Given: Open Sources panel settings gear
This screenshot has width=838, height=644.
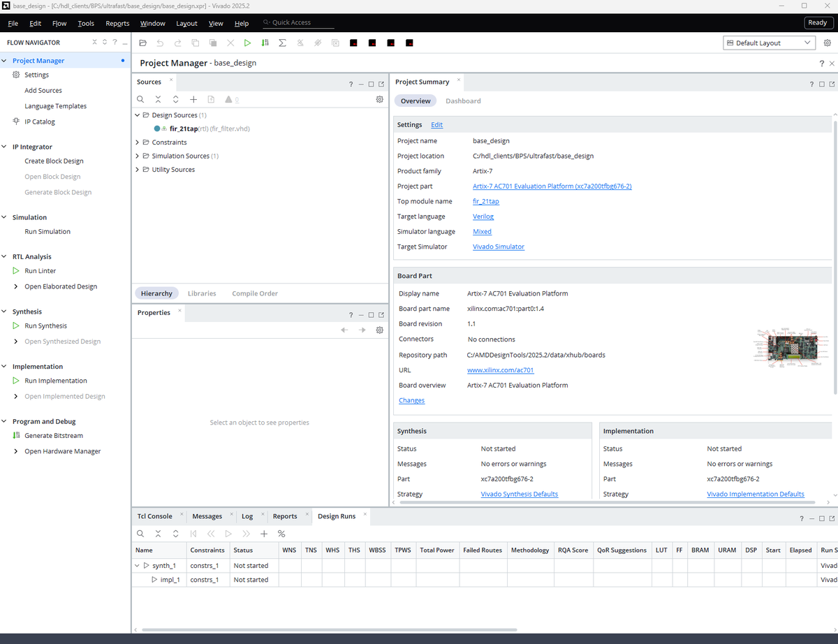Looking at the screenshot, I should click(x=380, y=99).
